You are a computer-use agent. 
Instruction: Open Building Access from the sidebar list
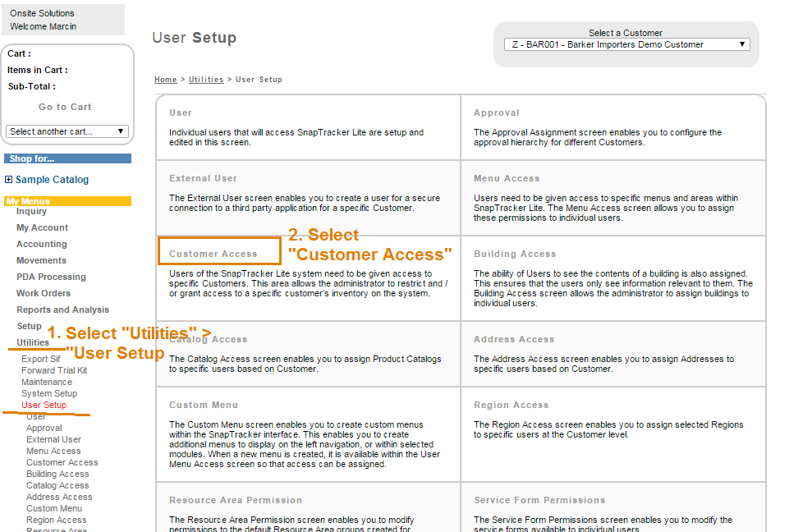click(57, 474)
